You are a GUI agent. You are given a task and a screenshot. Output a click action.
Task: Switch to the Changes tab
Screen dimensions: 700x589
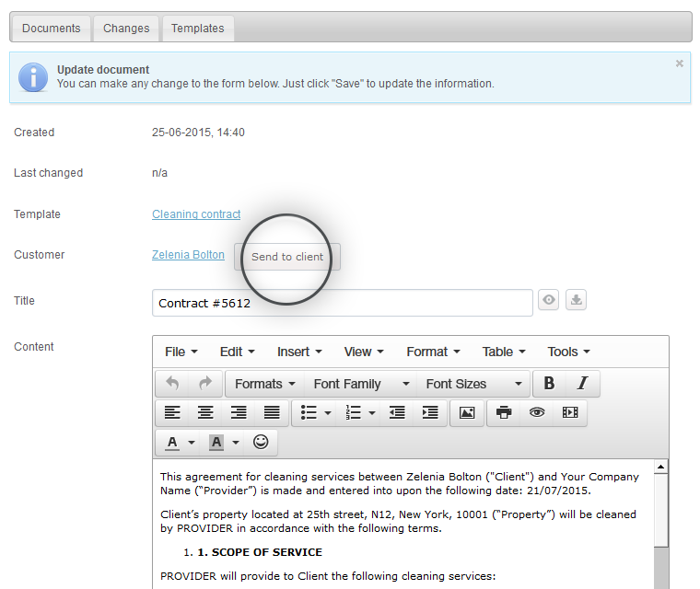coord(126,29)
